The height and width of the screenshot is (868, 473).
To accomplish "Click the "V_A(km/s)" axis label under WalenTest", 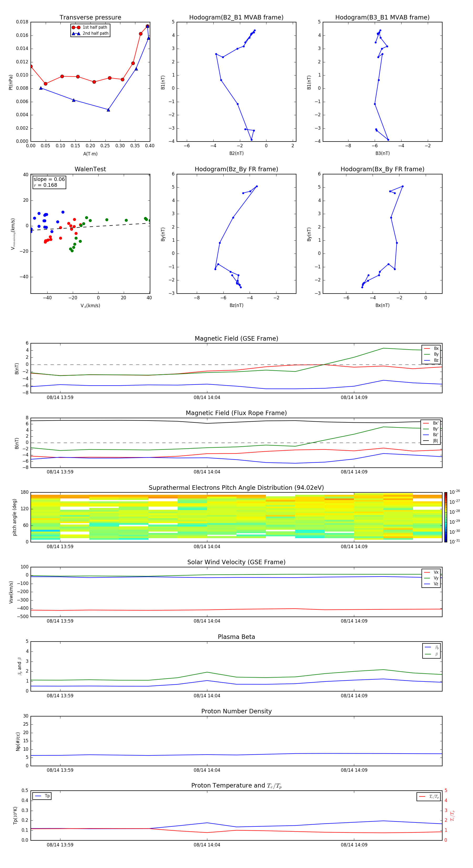I will [x=90, y=306].
